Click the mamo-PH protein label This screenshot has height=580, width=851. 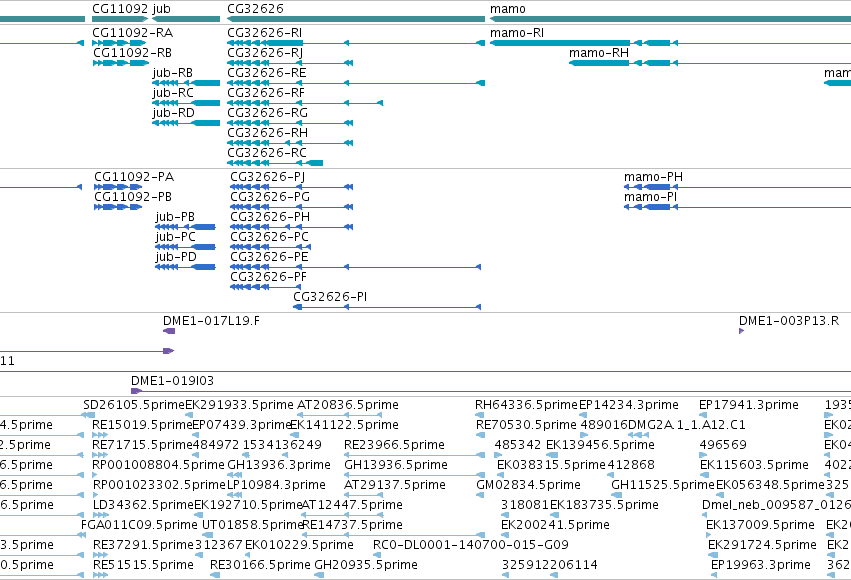653,177
